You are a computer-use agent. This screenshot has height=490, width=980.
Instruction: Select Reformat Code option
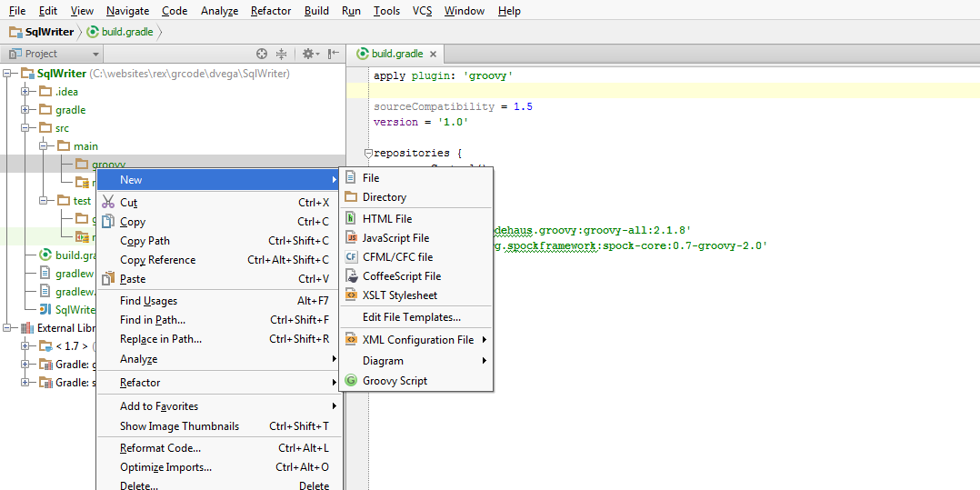pos(220,448)
